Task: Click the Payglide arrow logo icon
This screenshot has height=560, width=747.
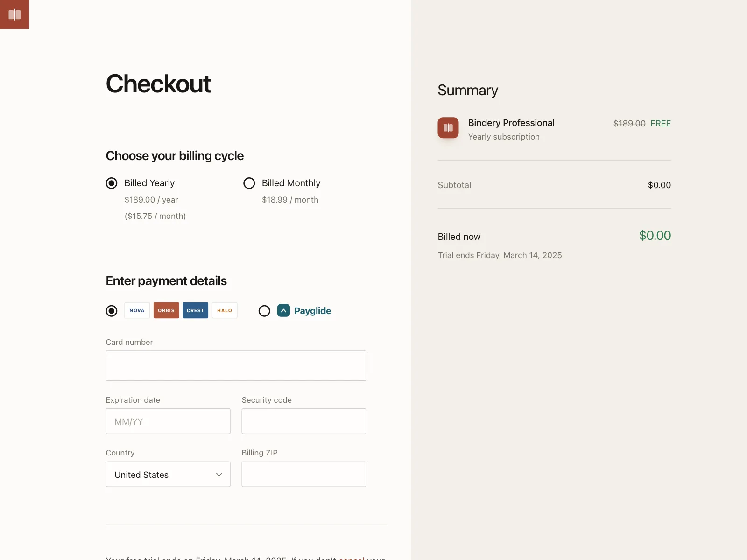Action: 283,310
